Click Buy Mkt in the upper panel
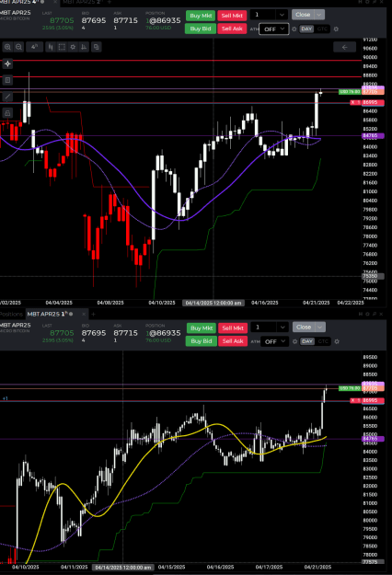Image resolution: width=392 pixels, height=575 pixels. pos(201,16)
